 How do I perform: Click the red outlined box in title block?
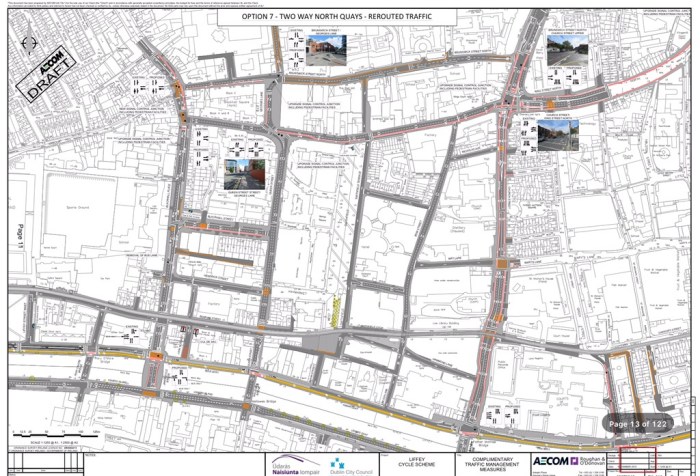click(637, 460)
